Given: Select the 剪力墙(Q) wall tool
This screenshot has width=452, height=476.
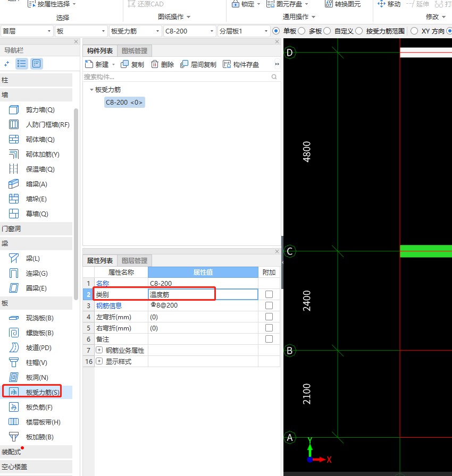Looking at the screenshot, I should pyautogui.click(x=31, y=110).
